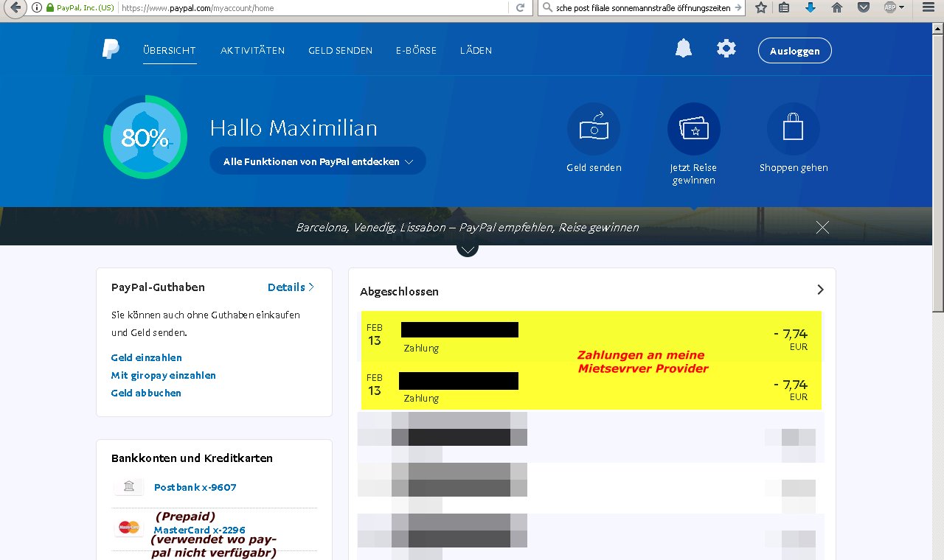Open the notifications bell
The height and width of the screenshot is (560, 944).
coord(684,49)
